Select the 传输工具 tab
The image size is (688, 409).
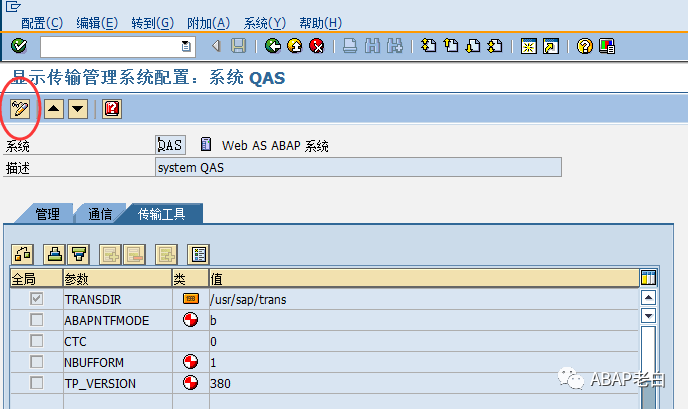(161, 214)
